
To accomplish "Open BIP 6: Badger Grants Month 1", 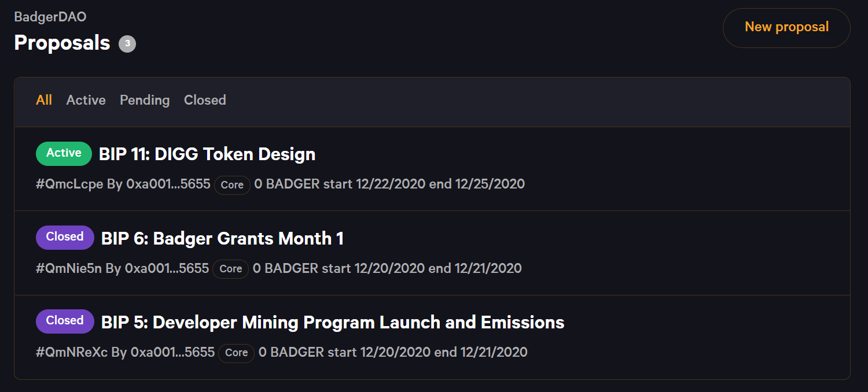I will (x=222, y=238).
